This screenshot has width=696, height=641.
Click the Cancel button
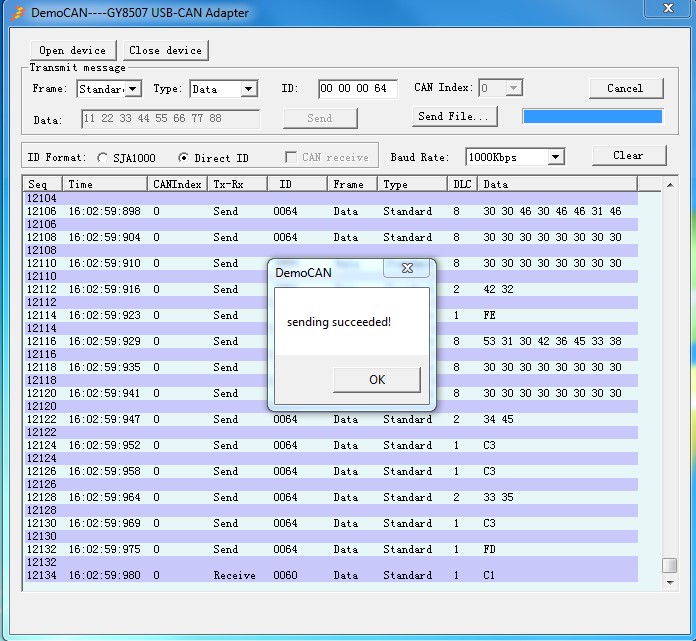tap(626, 88)
